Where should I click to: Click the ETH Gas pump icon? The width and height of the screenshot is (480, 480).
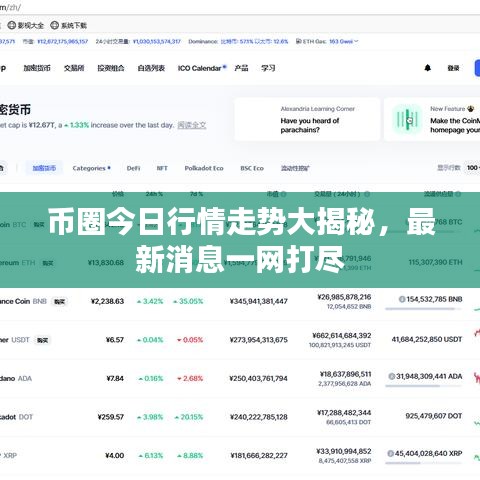tap(299, 42)
